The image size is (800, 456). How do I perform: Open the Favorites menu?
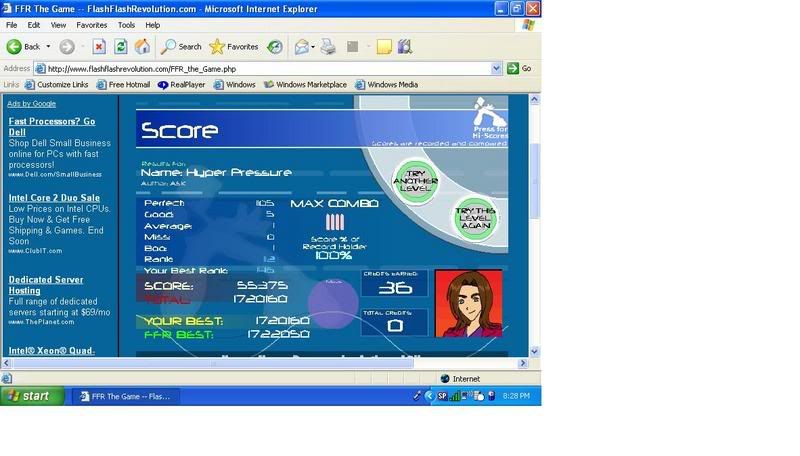coord(92,25)
